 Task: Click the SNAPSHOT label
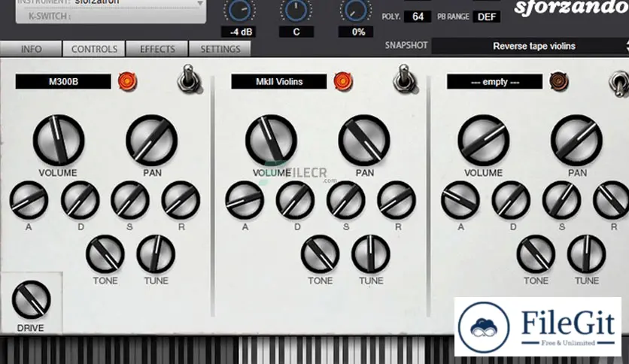[406, 45]
